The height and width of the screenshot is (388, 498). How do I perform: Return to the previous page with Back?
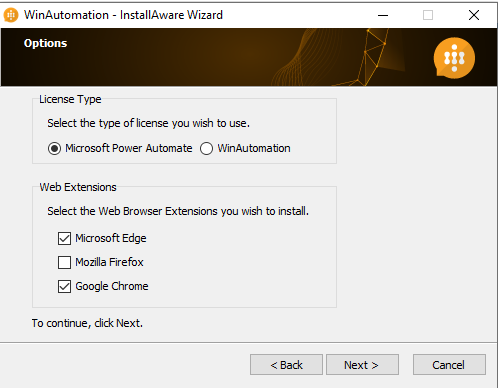point(286,365)
